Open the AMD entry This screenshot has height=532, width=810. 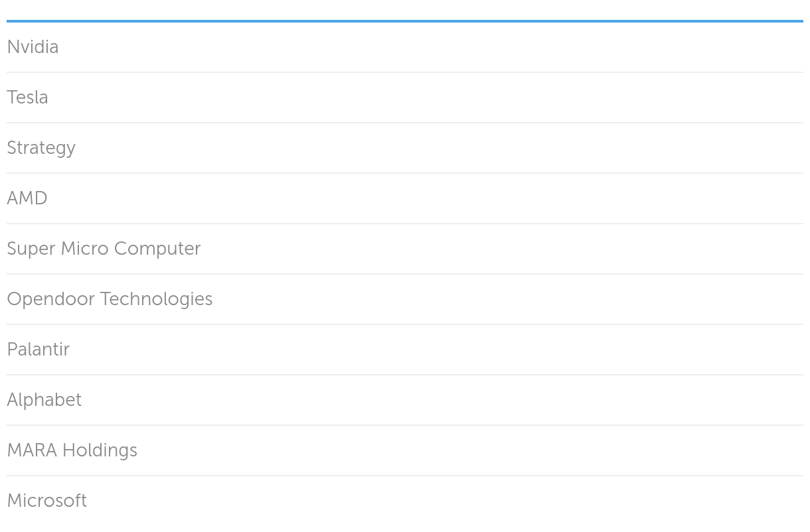tap(27, 198)
